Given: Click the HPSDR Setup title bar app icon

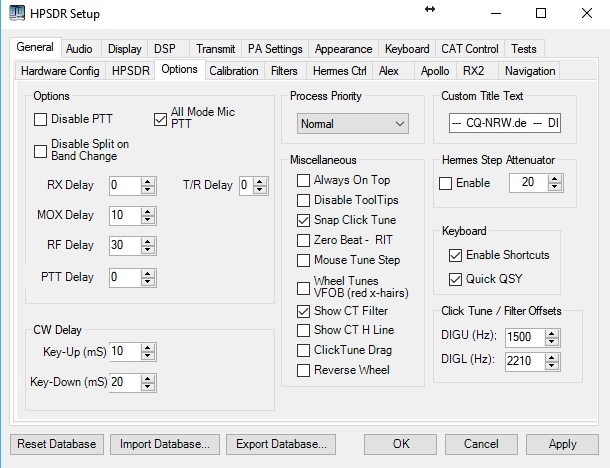Looking at the screenshot, I should [17, 13].
